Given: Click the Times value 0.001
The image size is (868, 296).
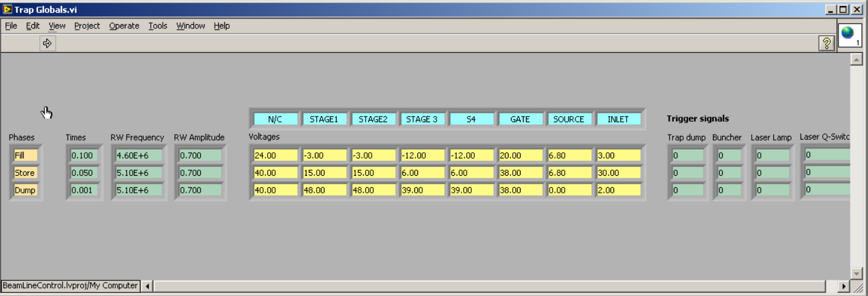Looking at the screenshot, I should pyautogui.click(x=84, y=190).
